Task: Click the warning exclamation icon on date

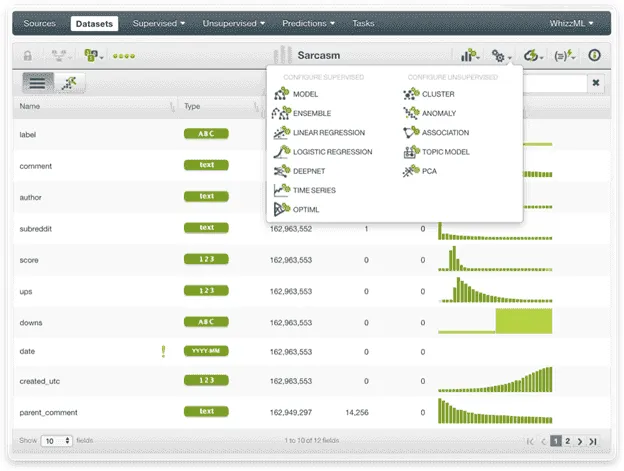Action: click(163, 351)
